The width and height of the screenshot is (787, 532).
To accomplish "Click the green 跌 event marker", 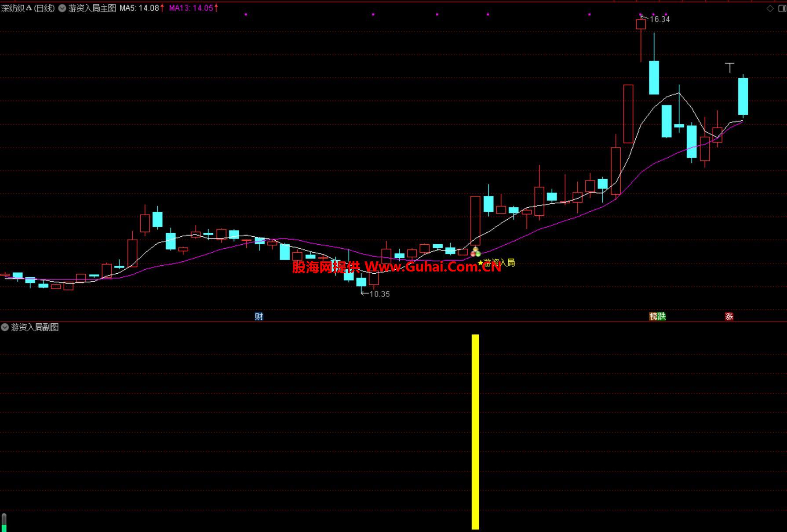I will click(662, 316).
